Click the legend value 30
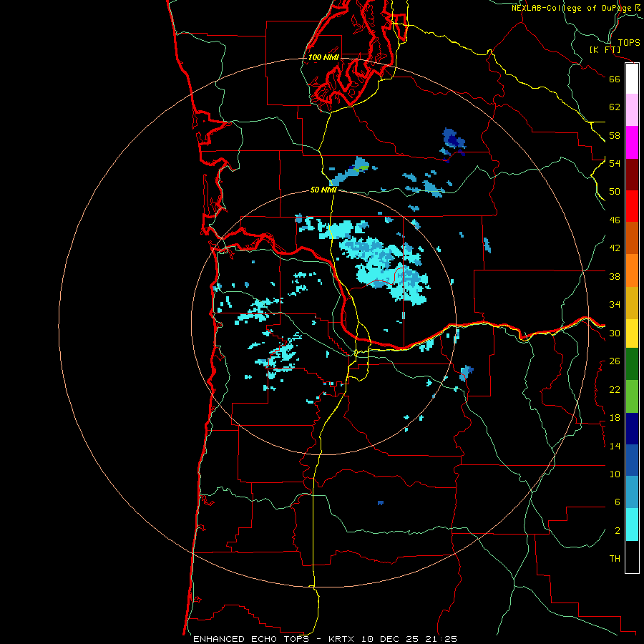 pos(615,333)
